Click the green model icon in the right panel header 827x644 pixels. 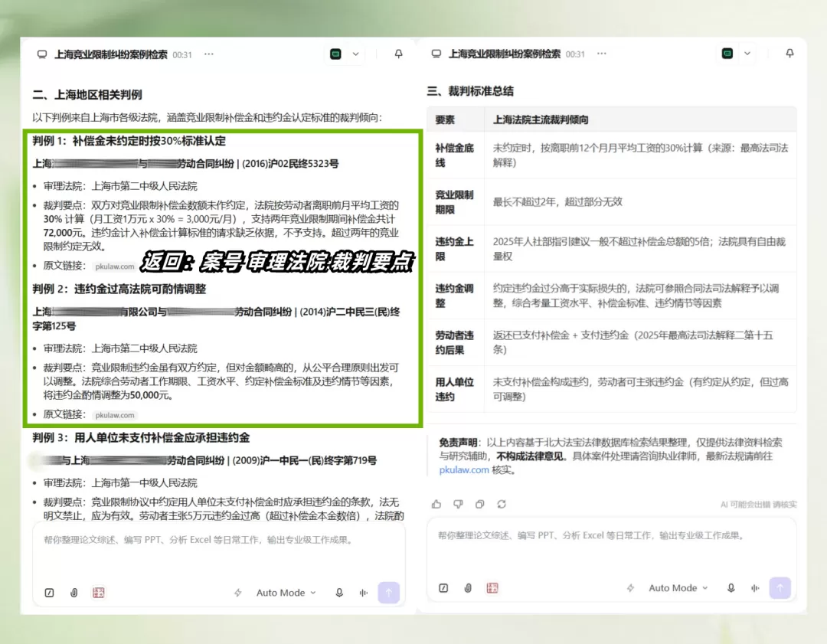(727, 54)
